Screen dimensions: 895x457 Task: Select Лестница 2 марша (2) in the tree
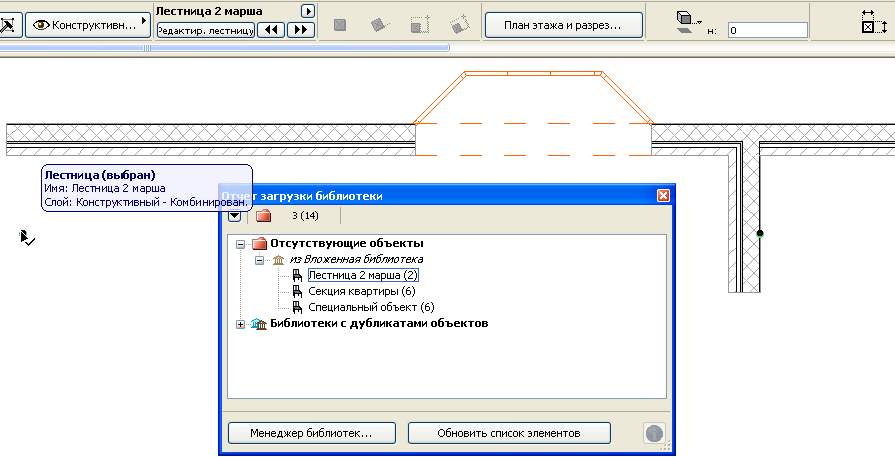pyautogui.click(x=363, y=276)
